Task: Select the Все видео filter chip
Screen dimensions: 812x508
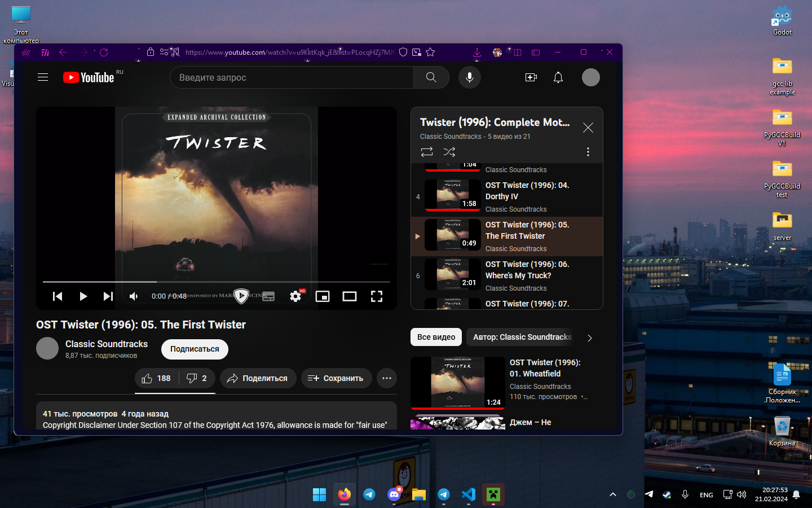Action: click(x=436, y=337)
